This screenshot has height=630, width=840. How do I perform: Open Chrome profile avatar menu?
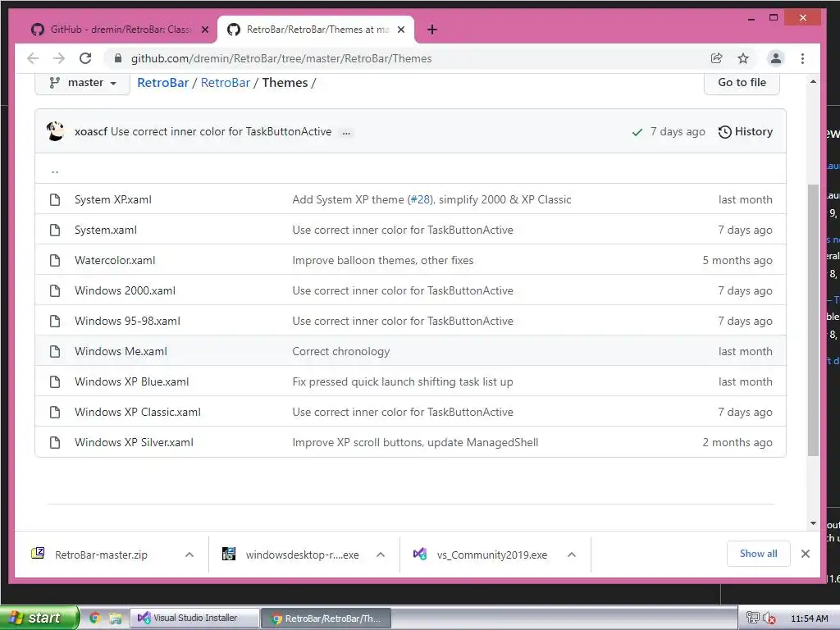(775, 58)
